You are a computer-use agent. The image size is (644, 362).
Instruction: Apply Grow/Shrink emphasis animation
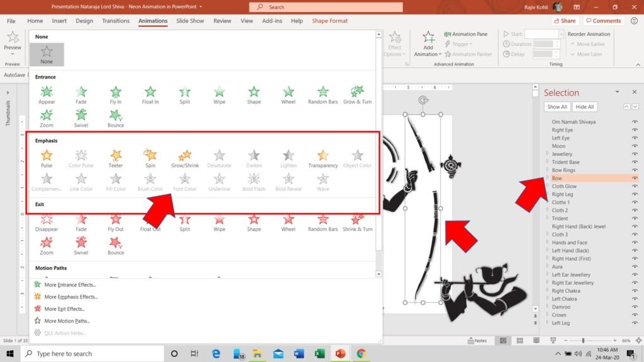185,158
